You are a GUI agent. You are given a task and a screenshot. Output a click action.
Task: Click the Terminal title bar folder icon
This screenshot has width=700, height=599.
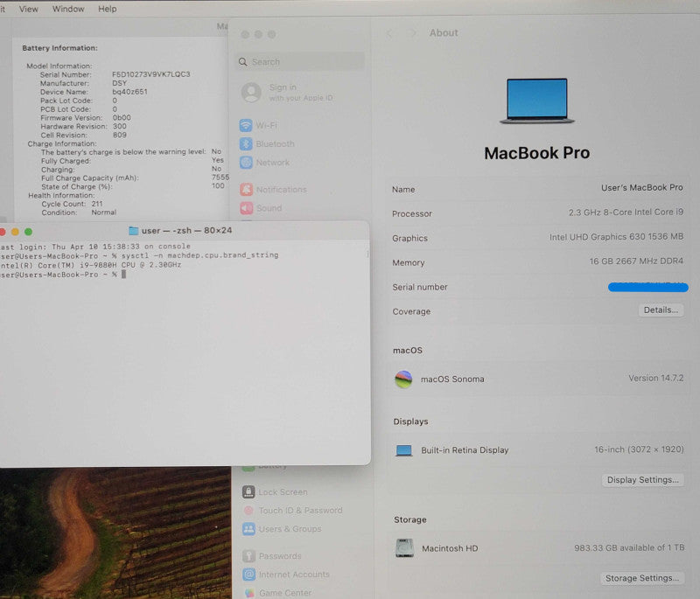pyautogui.click(x=134, y=231)
